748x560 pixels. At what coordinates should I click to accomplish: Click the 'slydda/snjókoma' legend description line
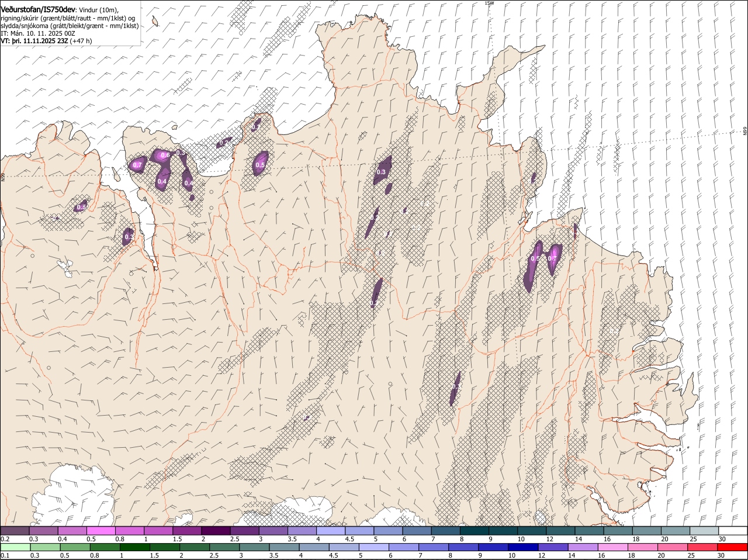(x=70, y=26)
